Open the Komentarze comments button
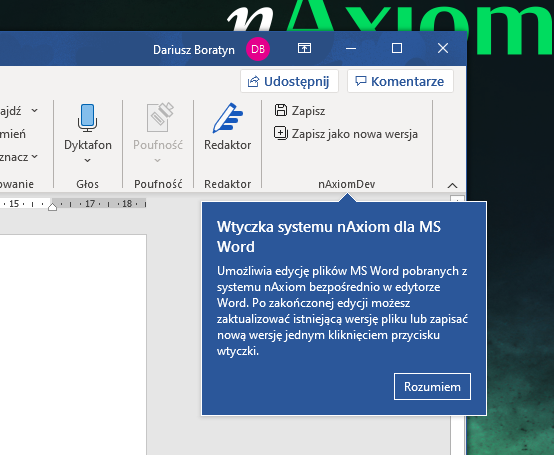554x455 pixels. point(400,81)
